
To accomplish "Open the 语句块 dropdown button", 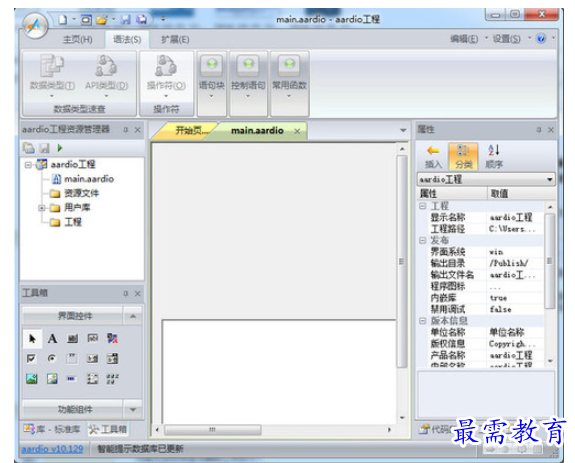I will pyautogui.click(x=212, y=84).
